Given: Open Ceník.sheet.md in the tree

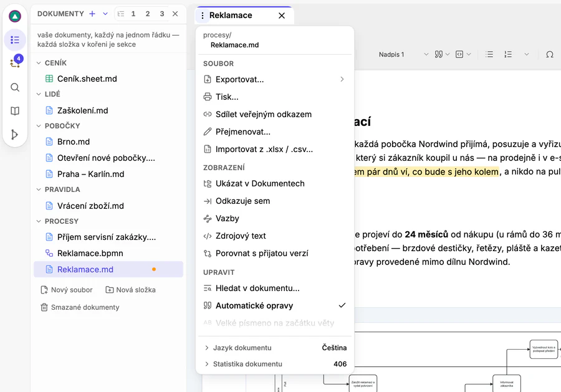Looking at the screenshot, I should 108,79.
